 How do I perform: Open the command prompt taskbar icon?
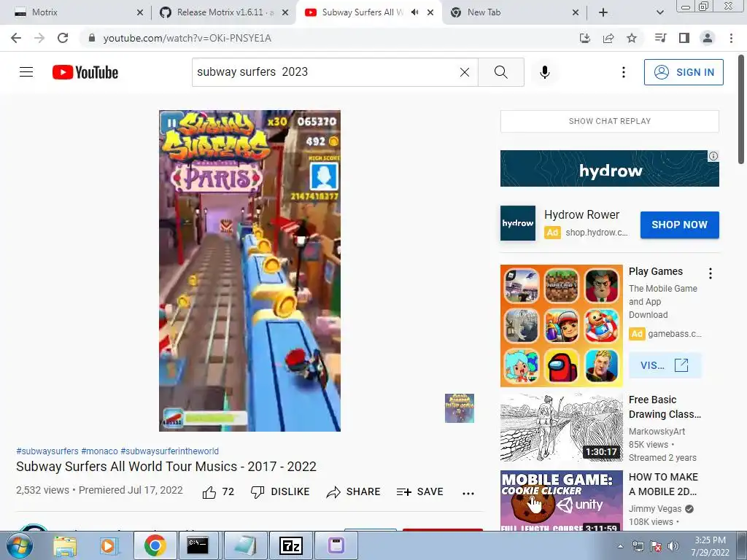tap(198, 545)
